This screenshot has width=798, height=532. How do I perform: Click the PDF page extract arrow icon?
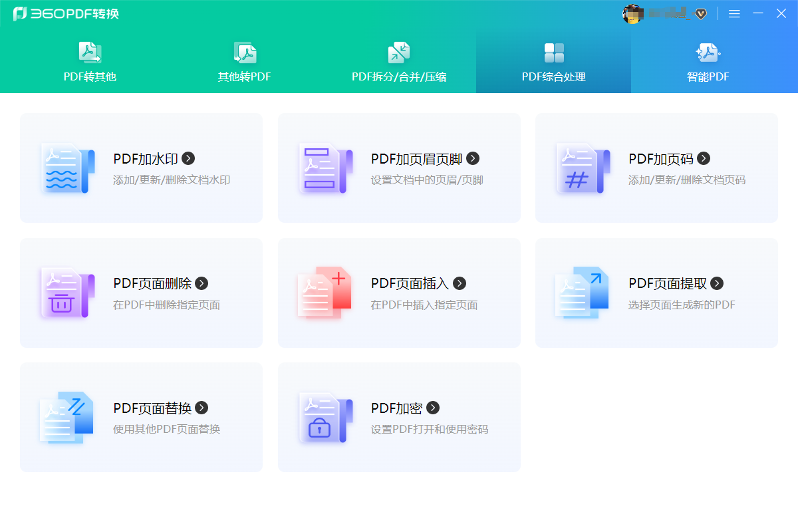click(583, 293)
